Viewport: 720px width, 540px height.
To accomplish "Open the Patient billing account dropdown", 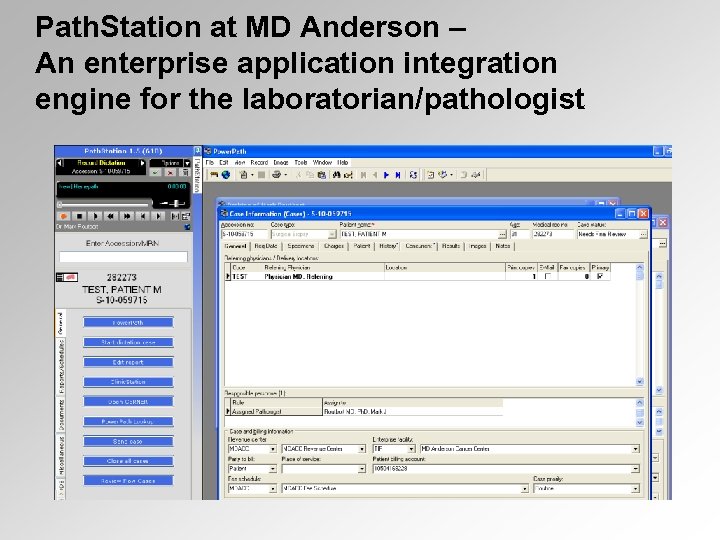I will [x=636, y=469].
